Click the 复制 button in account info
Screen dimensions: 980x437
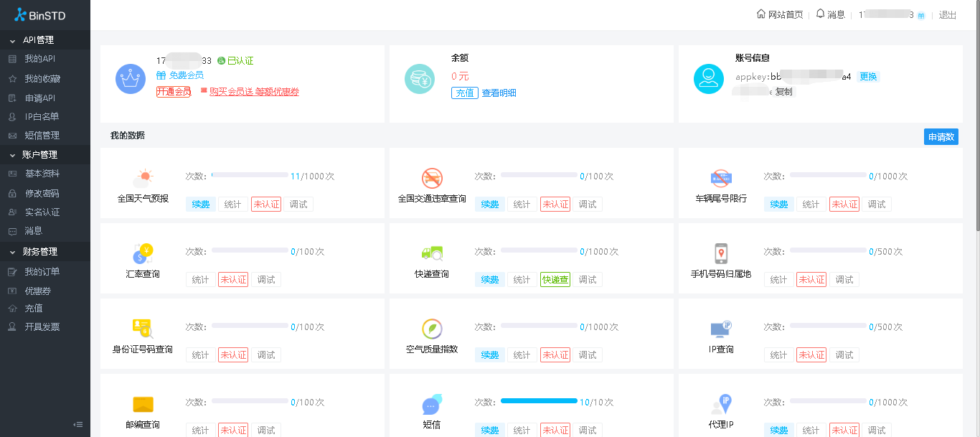tap(783, 92)
